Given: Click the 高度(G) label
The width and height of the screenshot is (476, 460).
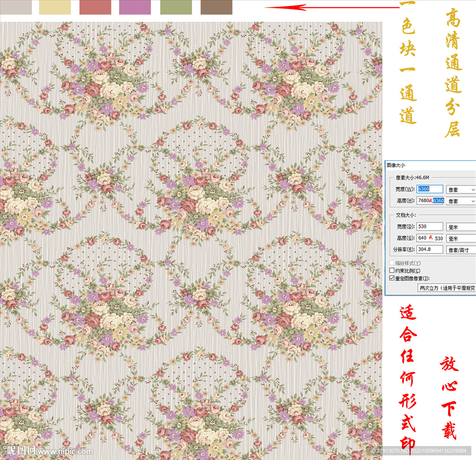Looking at the screenshot, I should click(405, 238).
